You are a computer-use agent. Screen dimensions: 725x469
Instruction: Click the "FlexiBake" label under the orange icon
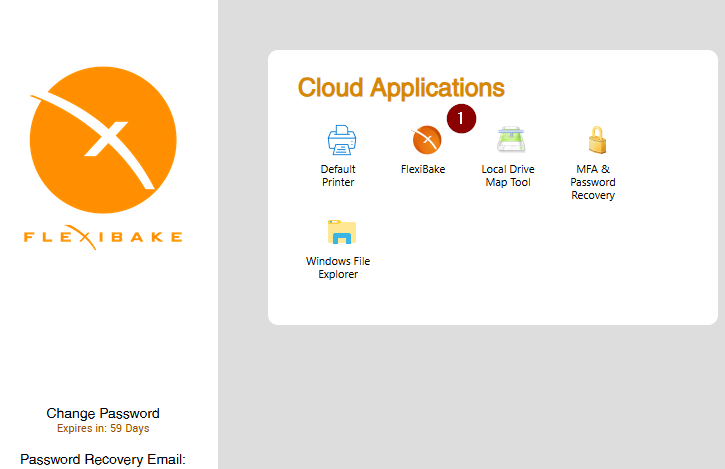tap(423, 169)
